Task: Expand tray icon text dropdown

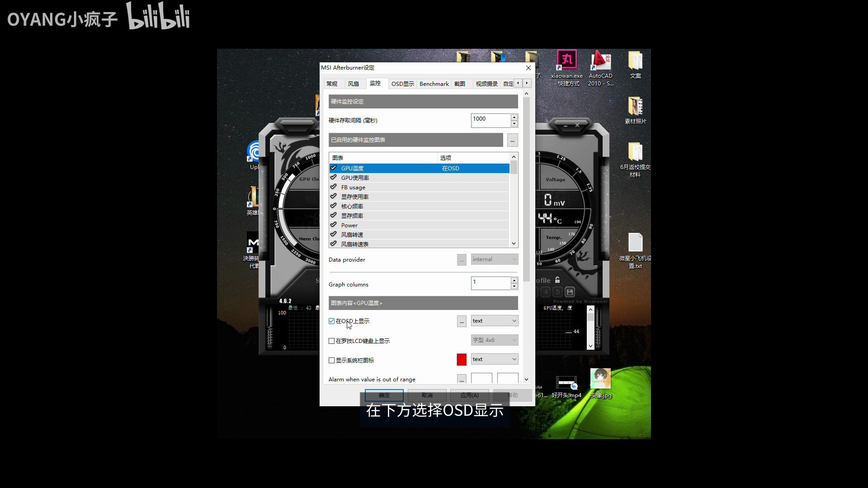Action: 495,359
